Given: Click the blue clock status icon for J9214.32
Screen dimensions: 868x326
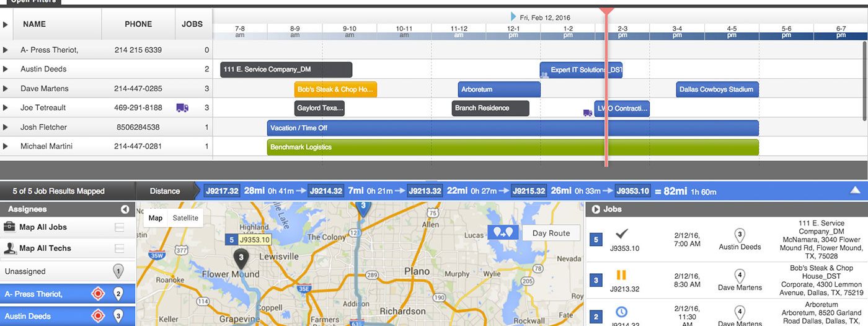Looking at the screenshot, I should tap(621, 312).
